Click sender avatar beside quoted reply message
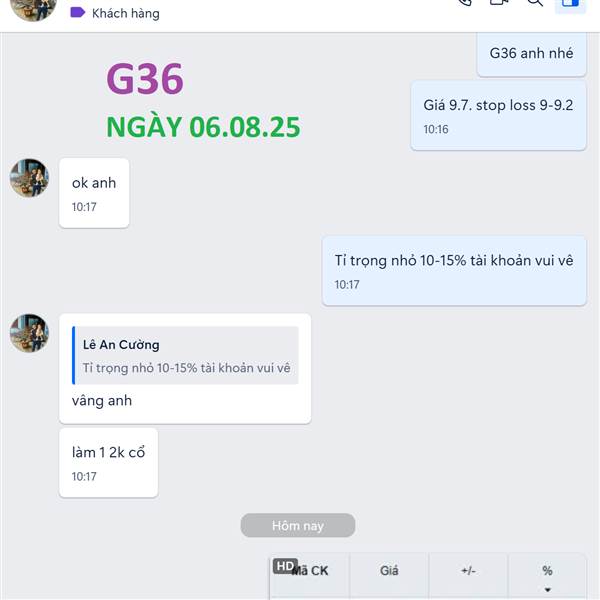Screen dimensions: 600x600 tap(29, 333)
